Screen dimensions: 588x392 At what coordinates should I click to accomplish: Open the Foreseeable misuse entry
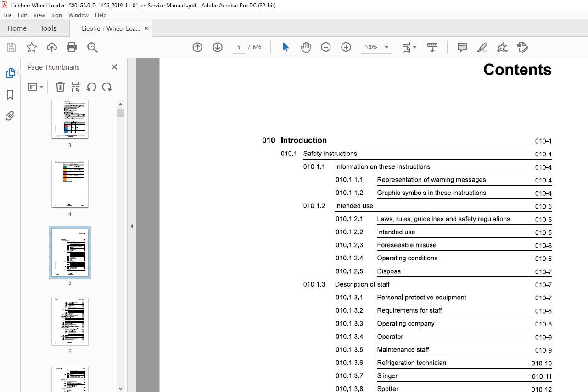coord(407,245)
